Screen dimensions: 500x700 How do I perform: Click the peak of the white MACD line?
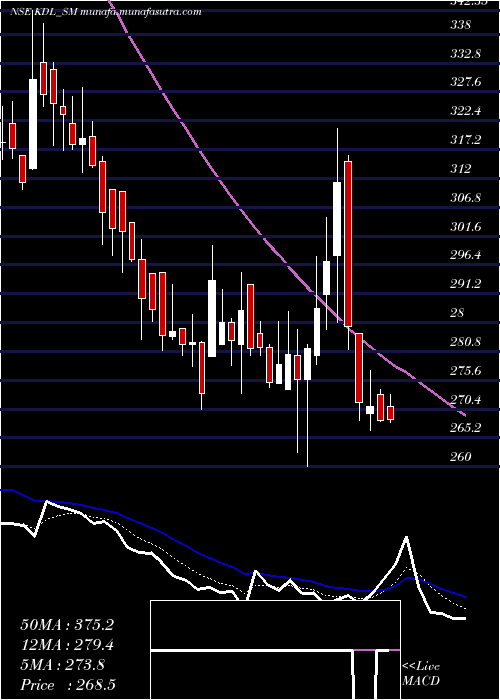coord(406,537)
